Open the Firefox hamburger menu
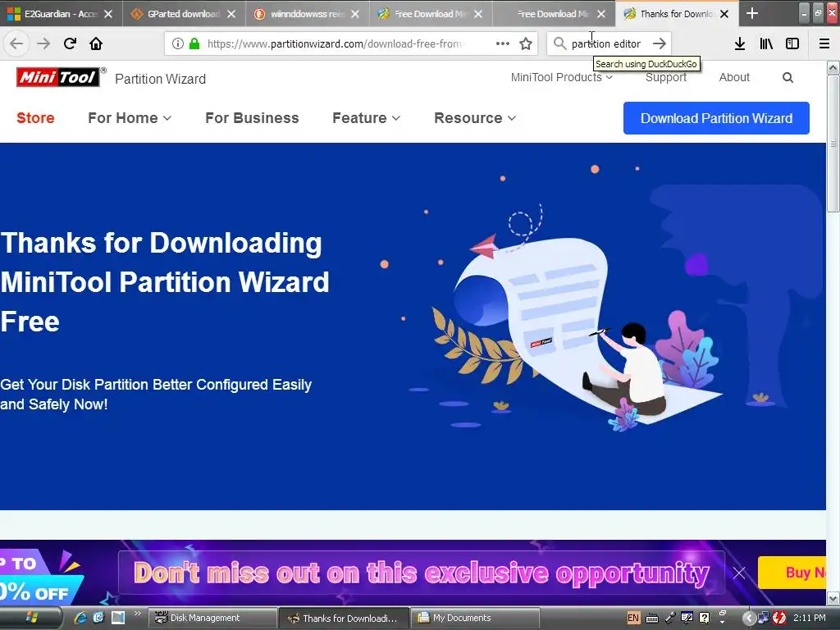 (824, 44)
